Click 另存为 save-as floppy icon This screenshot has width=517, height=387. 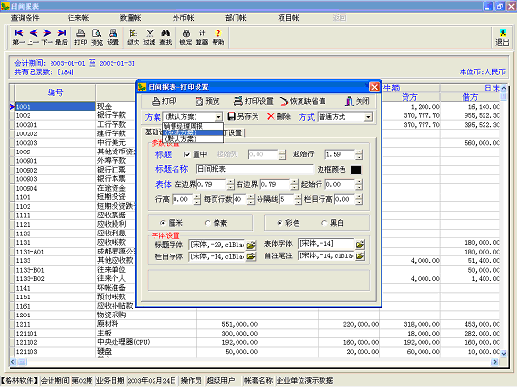click(x=243, y=116)
